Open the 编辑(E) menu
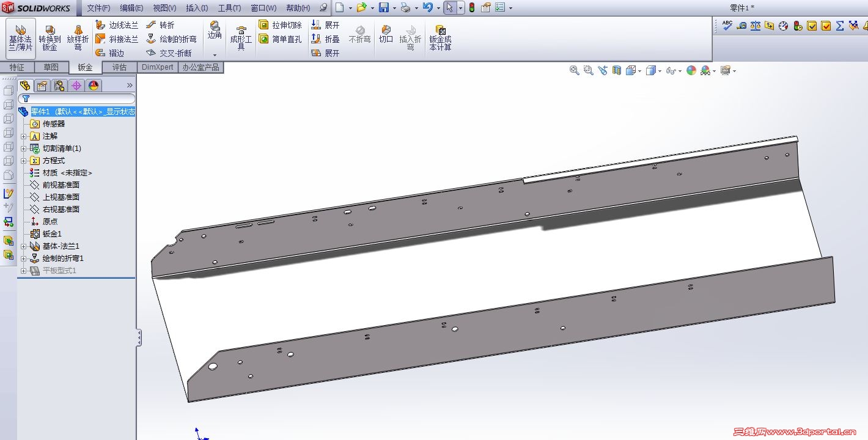 pos(131,8)
